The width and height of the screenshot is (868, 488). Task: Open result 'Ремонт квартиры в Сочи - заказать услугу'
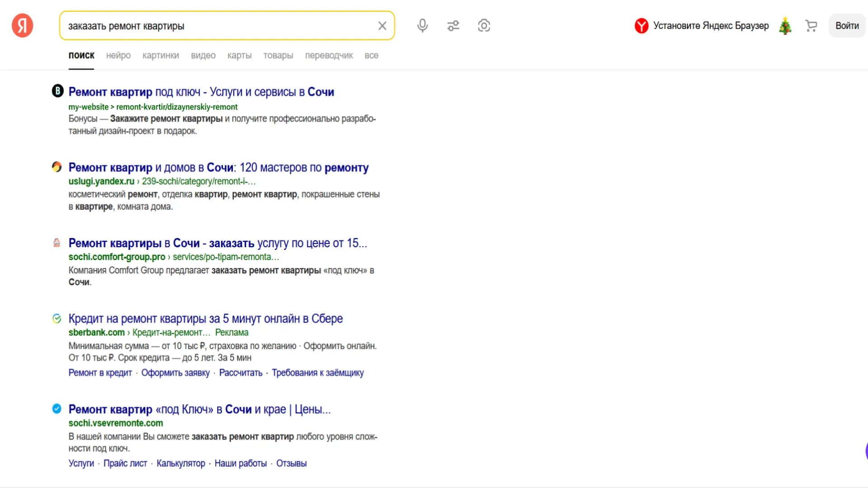[x=217, y=243]
